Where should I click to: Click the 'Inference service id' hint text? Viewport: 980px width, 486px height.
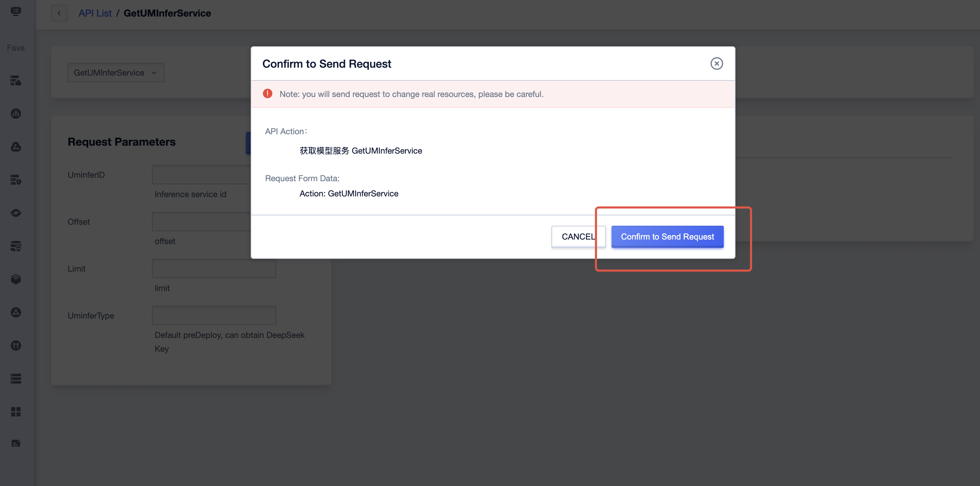click(190, 194)
